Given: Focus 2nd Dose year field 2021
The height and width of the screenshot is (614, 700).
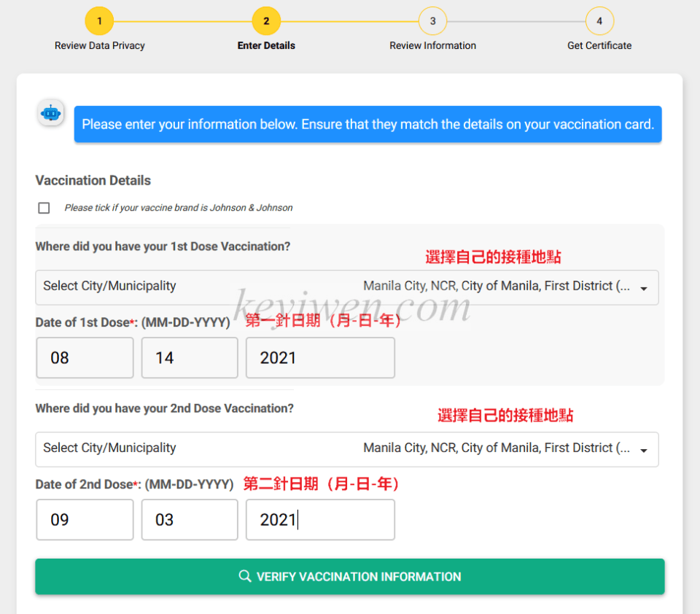Looking at the screenshot, I should (320, 520).
